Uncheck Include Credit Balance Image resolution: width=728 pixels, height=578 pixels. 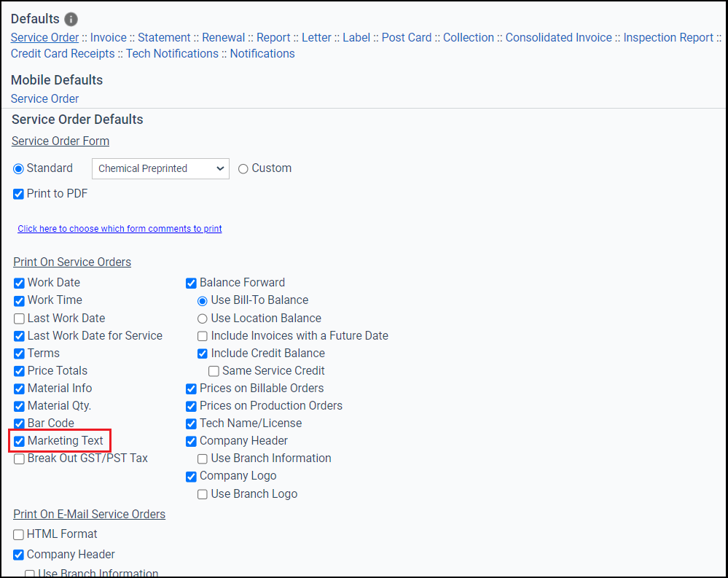[x=203, y=354]
